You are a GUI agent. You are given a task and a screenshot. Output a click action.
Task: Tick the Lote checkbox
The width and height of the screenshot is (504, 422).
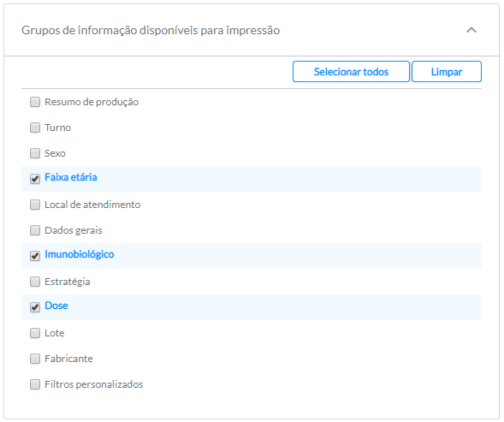pyautogui.click(x=35, y=333)
